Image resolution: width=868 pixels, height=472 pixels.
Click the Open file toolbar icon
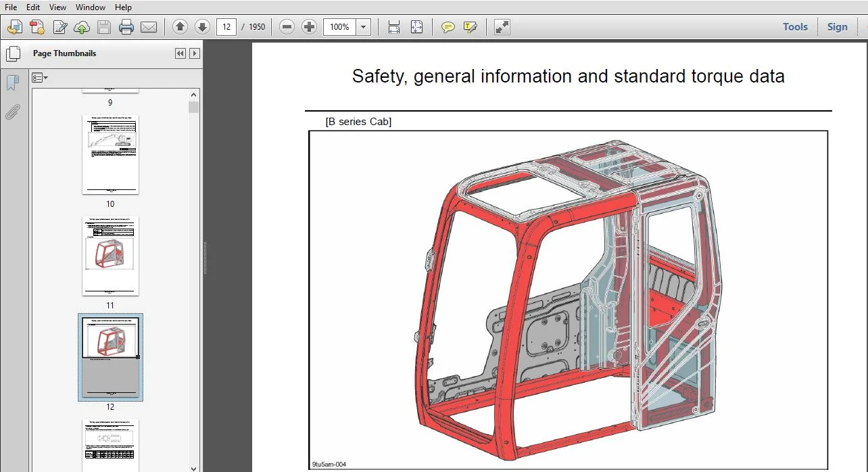click(x=14, y=27)
